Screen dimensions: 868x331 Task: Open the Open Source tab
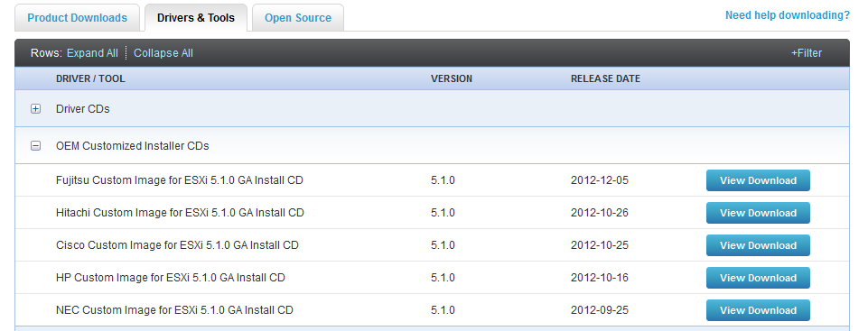point(298,18)
